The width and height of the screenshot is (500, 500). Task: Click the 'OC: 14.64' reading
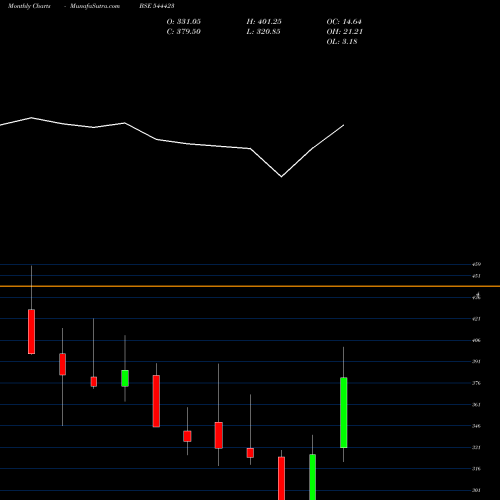point(344,22)
